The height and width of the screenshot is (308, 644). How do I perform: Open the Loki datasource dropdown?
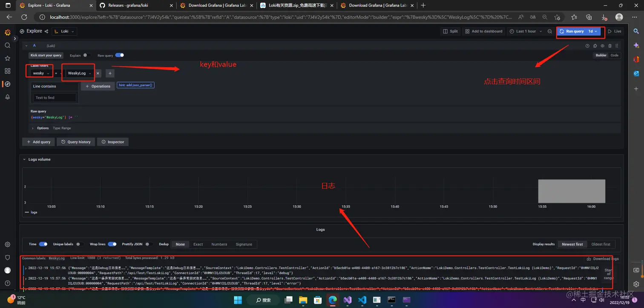[65, 31]
